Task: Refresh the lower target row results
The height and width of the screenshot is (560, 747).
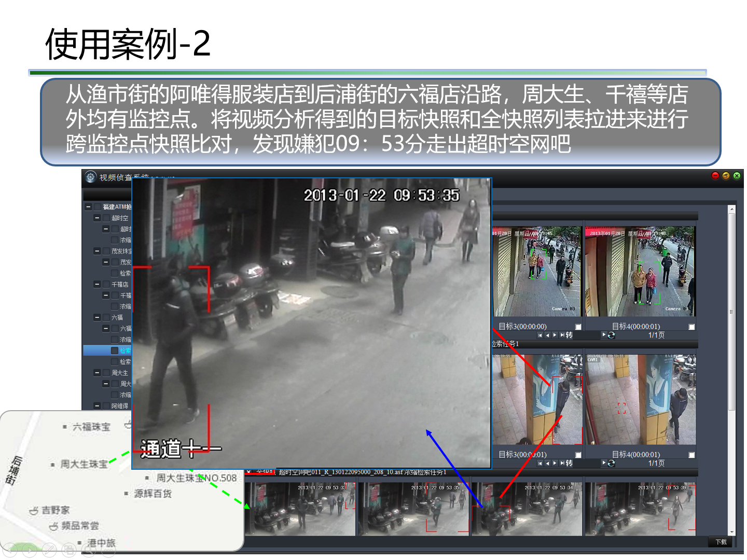Action: (x=612, y=464)
